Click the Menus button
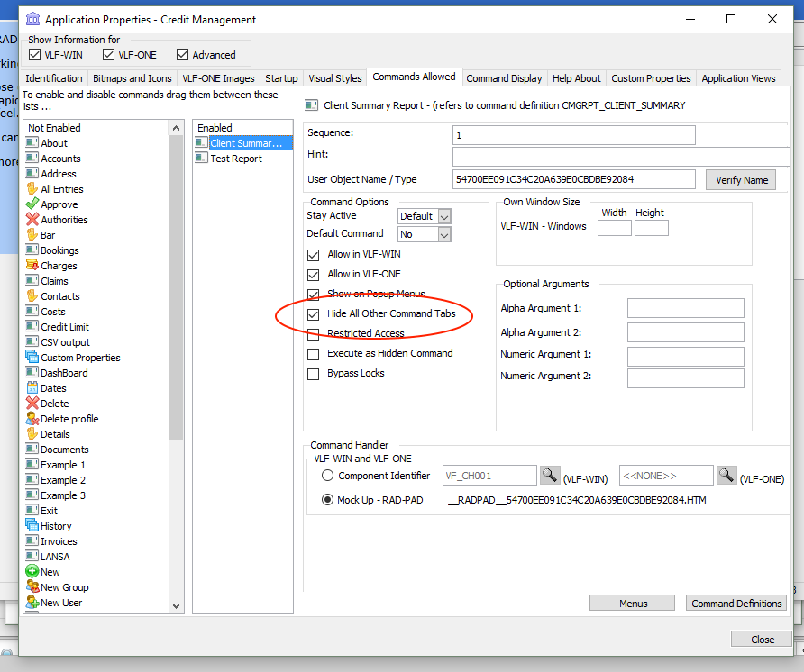 point(633,604)
